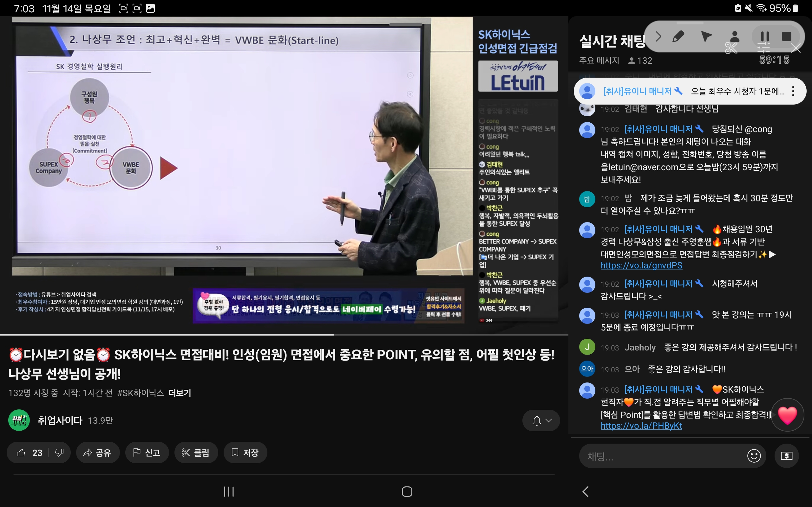
Task: Pause the screen recording
Action: pos(765,36)
